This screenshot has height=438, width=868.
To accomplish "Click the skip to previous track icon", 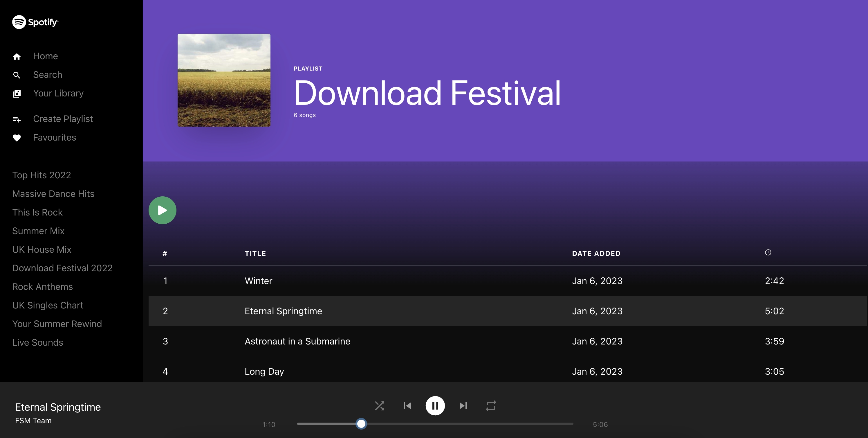I will click(407, 405).
